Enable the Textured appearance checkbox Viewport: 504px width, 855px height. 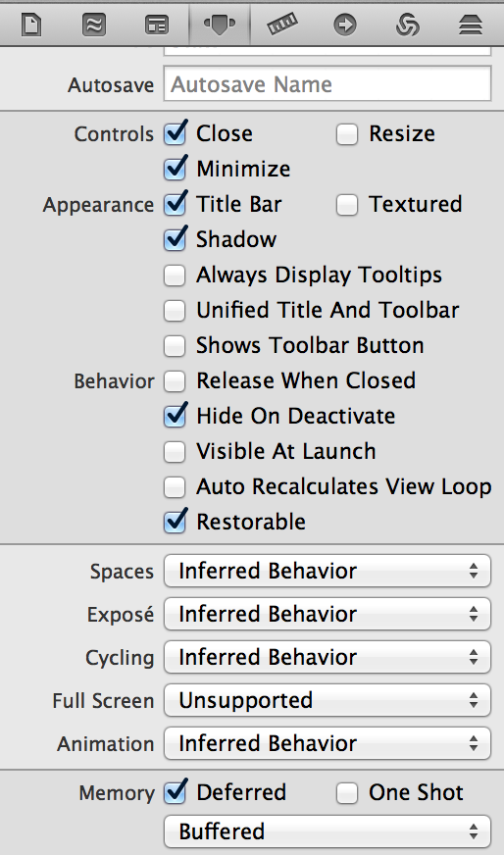pyautogui.click(x=346, y=205)
